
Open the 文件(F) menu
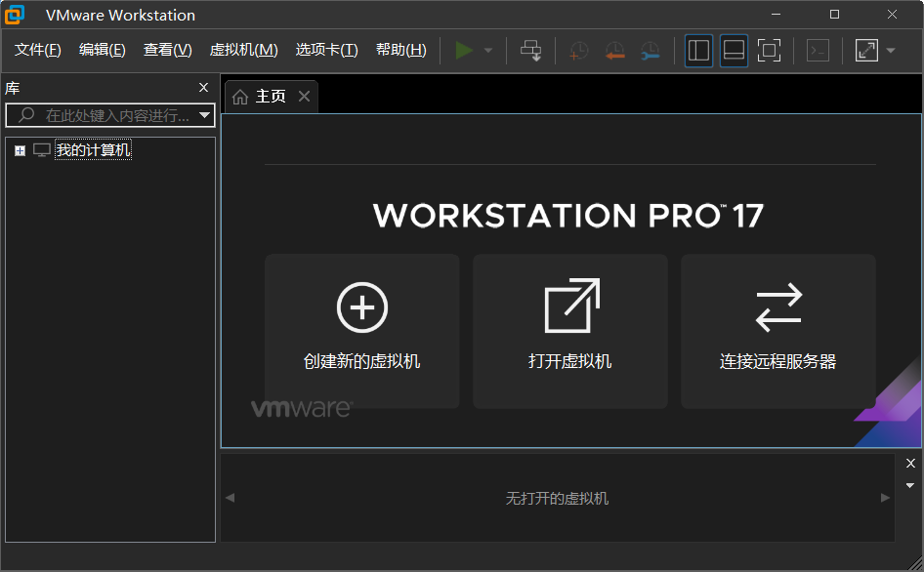(38, 50)
